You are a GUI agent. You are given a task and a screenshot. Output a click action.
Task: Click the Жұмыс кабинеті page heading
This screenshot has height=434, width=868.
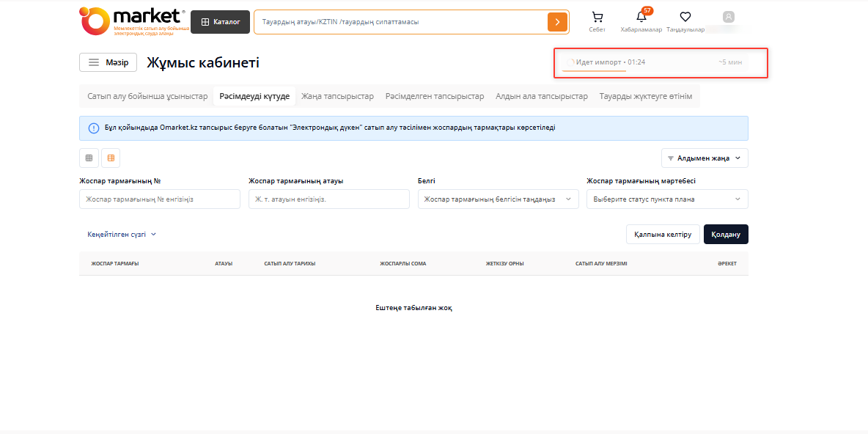coord(203,62)
